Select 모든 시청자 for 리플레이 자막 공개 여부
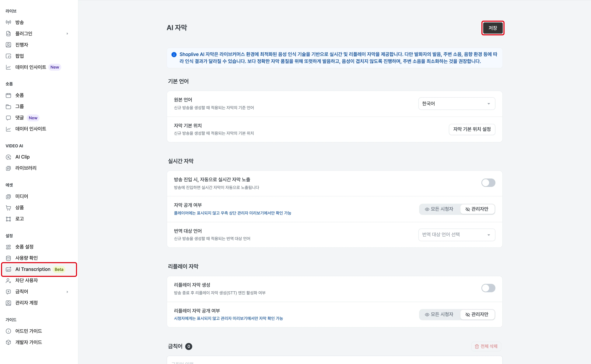This screenshot has width=591, height=364. (x=439, y=314)
